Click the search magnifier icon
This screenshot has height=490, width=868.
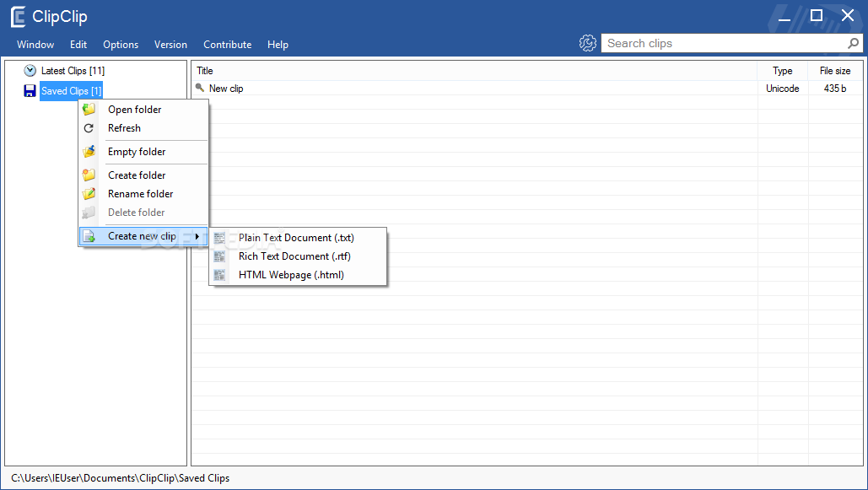pyautogui.click(x=853, y=43)
